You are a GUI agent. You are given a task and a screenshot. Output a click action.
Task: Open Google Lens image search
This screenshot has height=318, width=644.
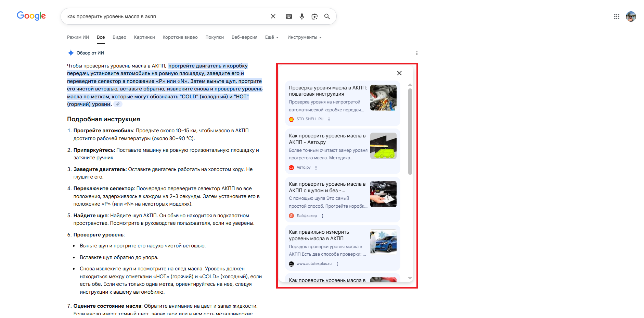pos(314,16)
